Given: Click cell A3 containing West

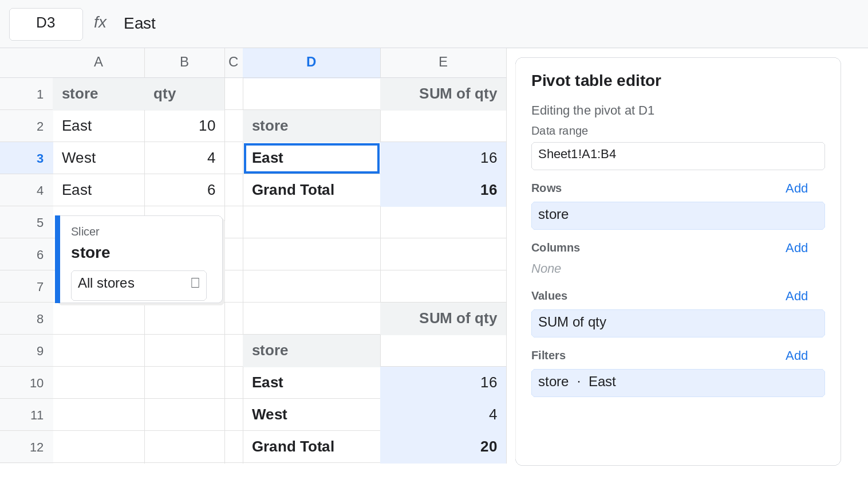Looking at the screenshot, I should (98, 158).
